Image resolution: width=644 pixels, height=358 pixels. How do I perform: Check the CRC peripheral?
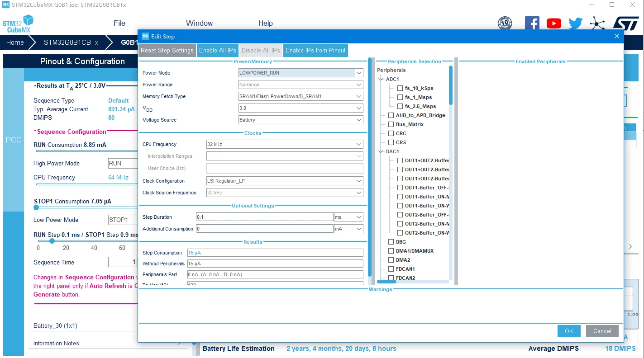pos(391,133)
